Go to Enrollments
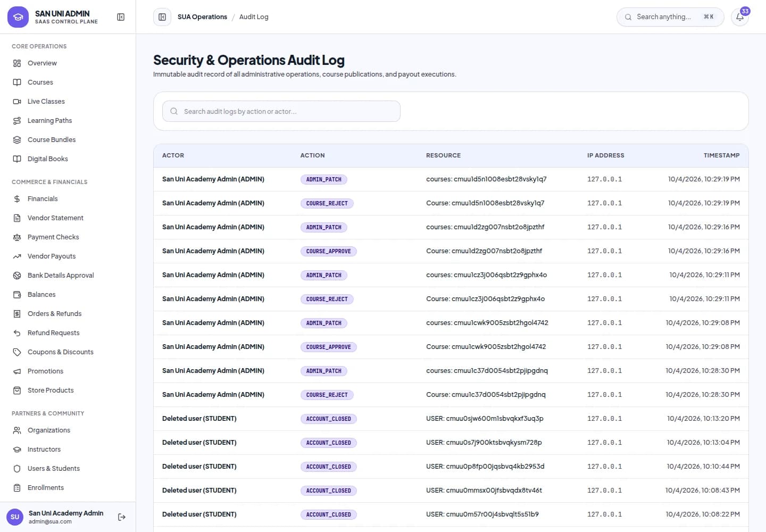 point(46,488)
